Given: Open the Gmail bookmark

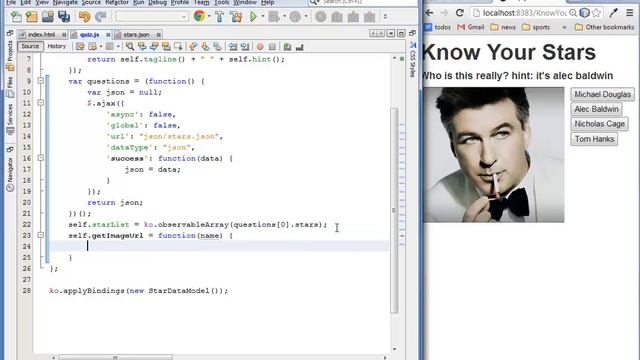Looking at the screenshot, I should [471, 27].
